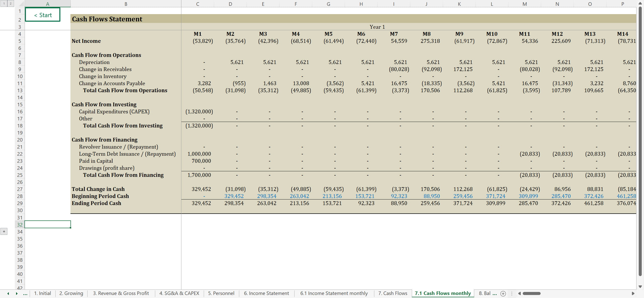Click the vertical scroll down arrow
644x298 pixels.
pos(640,287)
